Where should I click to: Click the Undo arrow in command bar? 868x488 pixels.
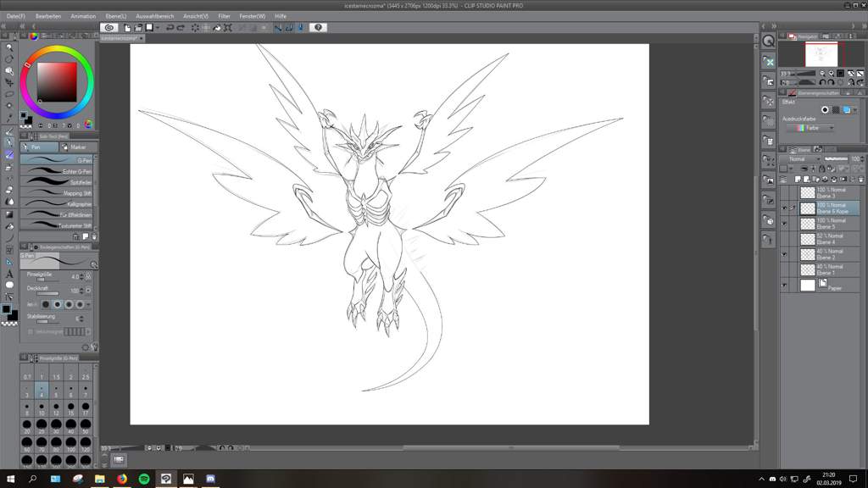[x=170, y=28]
